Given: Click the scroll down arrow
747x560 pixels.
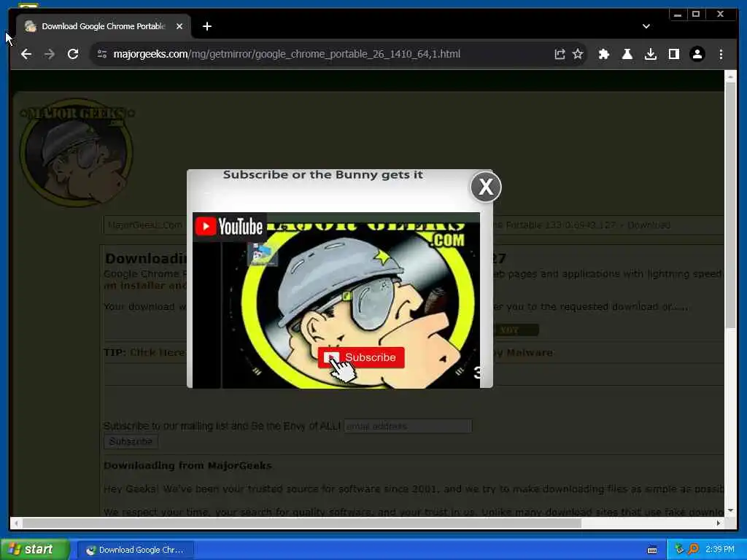Looking at the screenshot, I should (x=730, y=510).
